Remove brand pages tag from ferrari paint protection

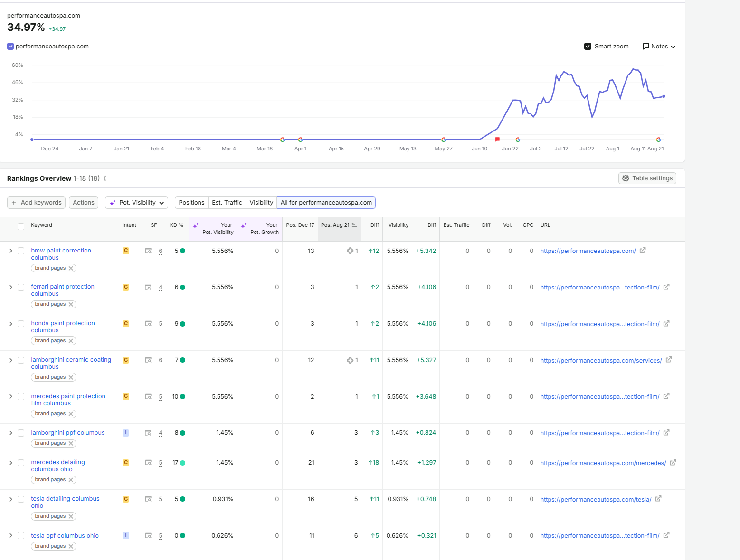(x=71, y=305)
